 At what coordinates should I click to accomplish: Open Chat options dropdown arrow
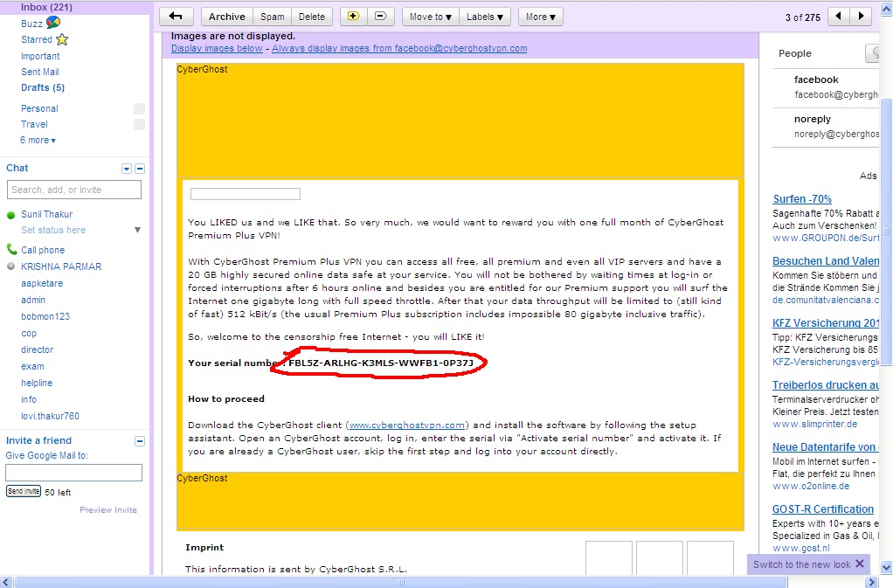(127, 169)
